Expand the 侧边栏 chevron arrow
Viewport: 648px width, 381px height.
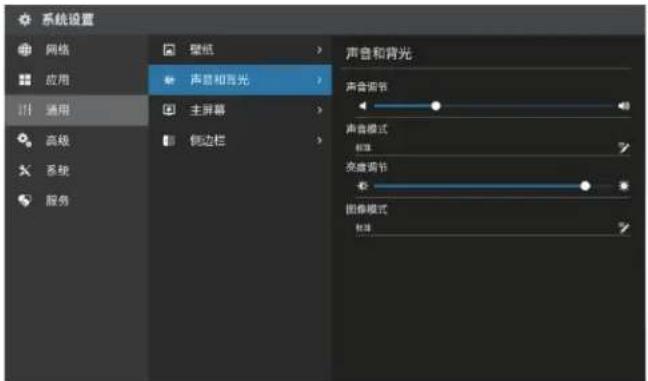tap(319, 140)
